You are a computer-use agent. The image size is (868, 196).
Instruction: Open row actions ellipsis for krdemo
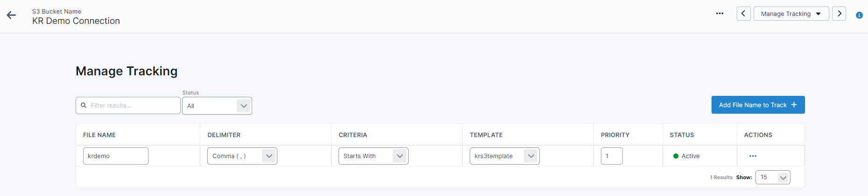(753, 156)
